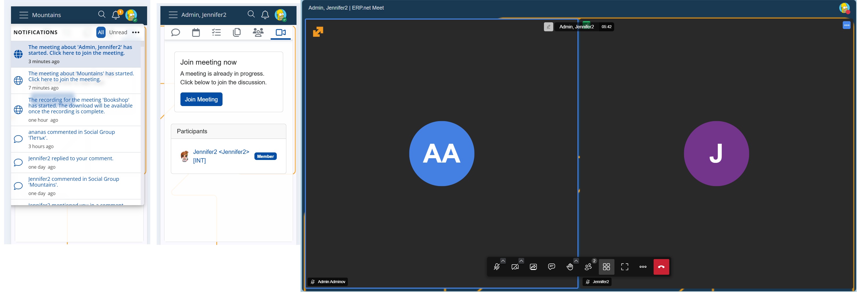868x295 pixels.
Task: Switch to the calendar tab
Action: point(196,32)
